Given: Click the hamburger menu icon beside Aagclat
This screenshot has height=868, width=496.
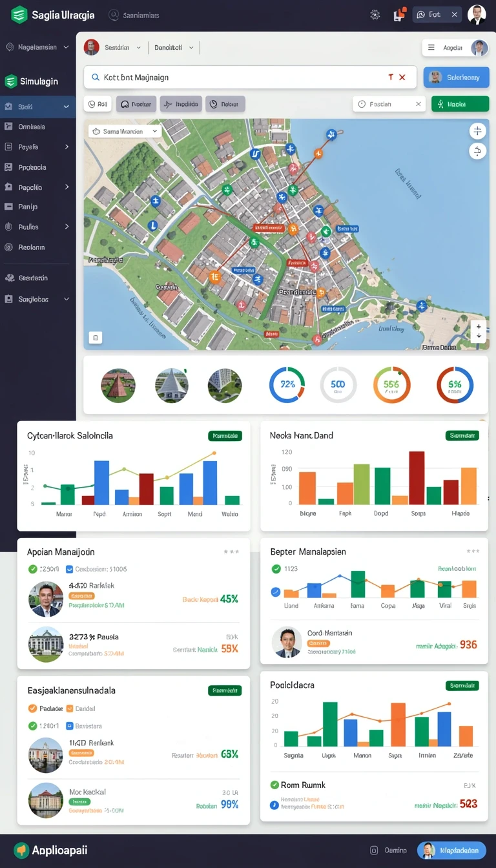Looking at the screenshot, I should click(431, 48).
